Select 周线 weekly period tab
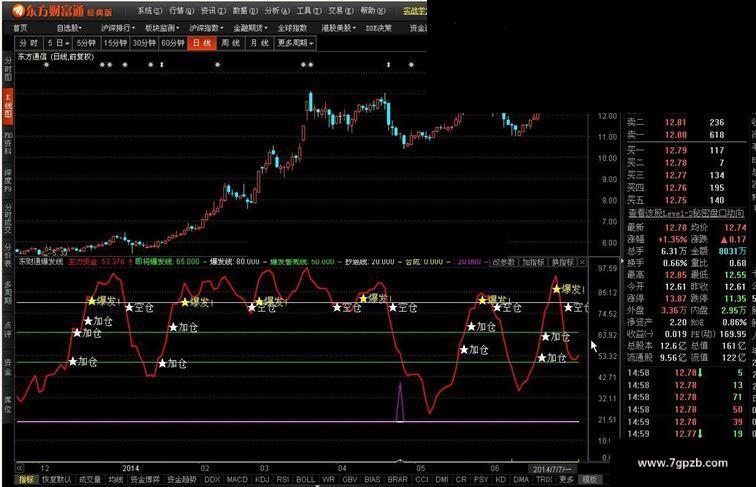Screen dimensions: 756x487 pyautogui.click(x=230, y=43)
